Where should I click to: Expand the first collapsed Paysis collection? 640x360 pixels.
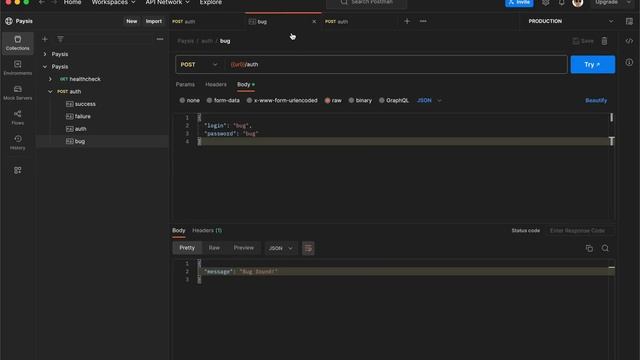[x=45, y=54]
